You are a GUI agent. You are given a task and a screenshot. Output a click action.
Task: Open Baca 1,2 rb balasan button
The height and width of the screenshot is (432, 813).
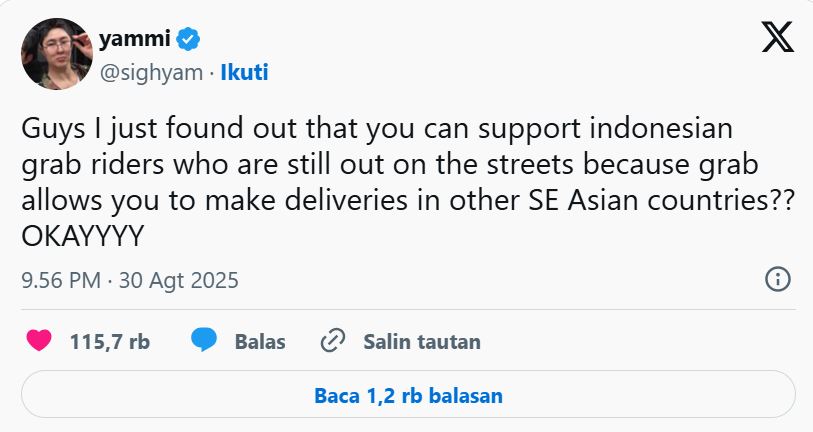coord(408,395)
